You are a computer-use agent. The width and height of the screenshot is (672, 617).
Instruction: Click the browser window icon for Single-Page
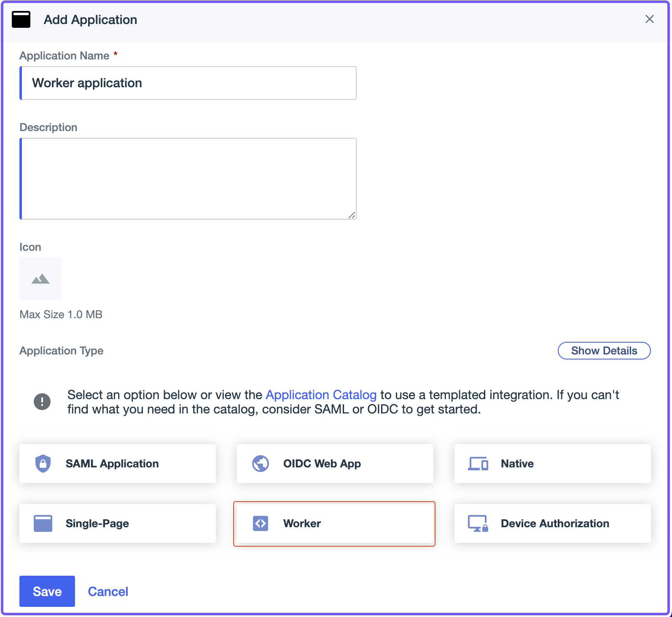[43, 523]
